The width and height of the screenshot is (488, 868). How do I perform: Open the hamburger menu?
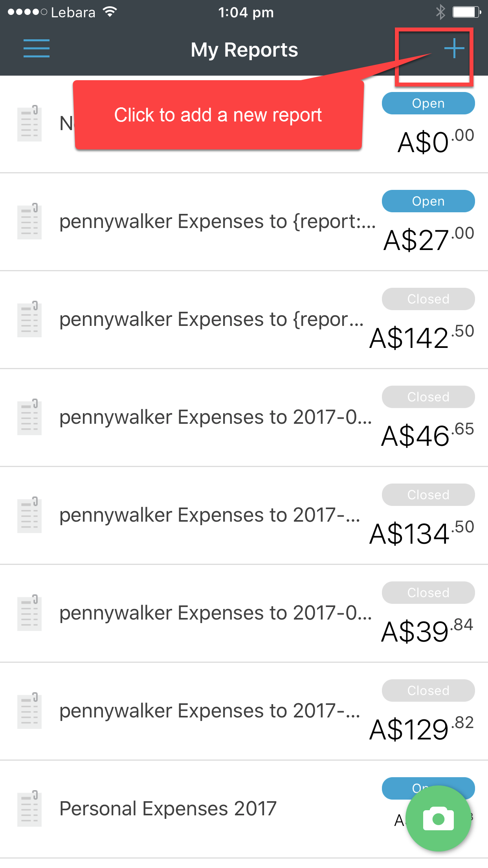click(36, 48)
